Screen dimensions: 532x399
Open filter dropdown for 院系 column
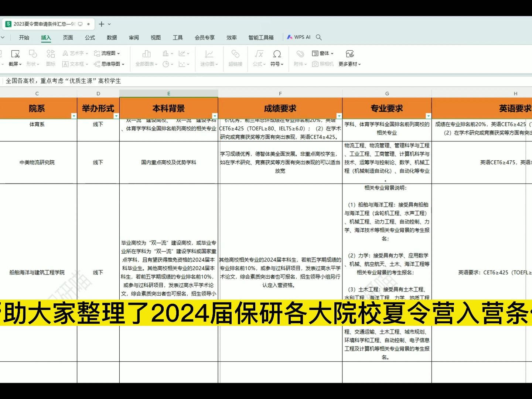pos(74,116)
